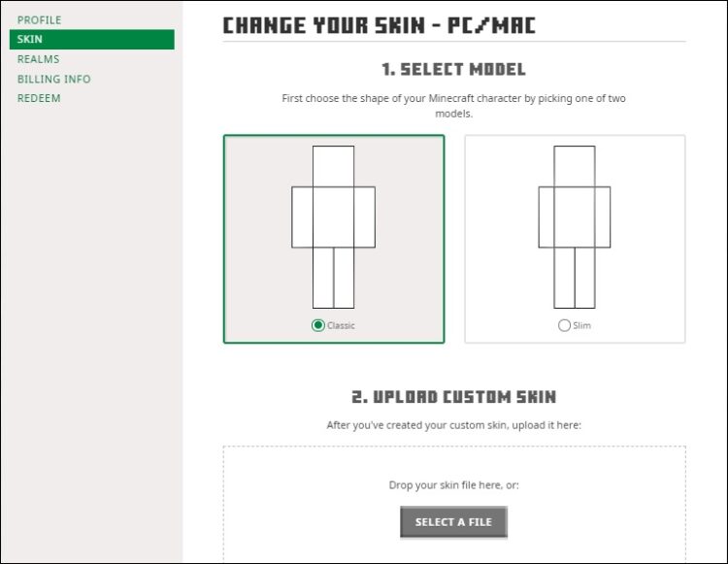
Task: Click the Select Model section heading
Action: click(x=453, y=70)
